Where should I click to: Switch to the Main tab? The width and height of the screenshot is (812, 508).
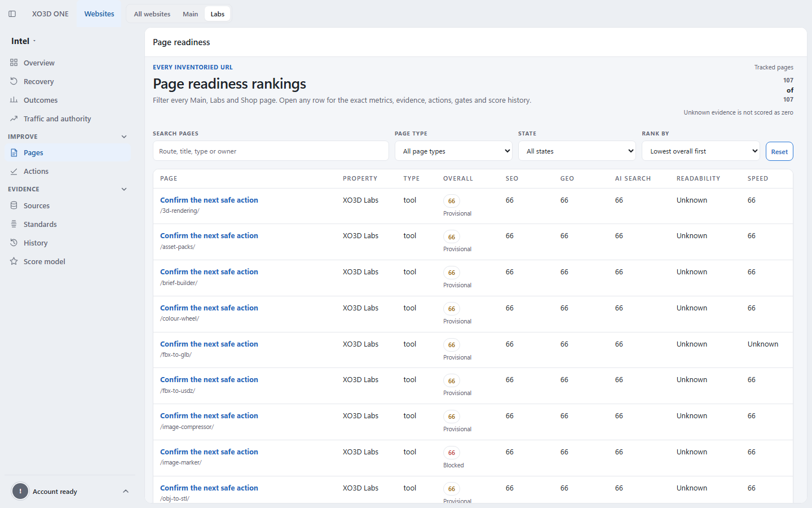point(191,14)
